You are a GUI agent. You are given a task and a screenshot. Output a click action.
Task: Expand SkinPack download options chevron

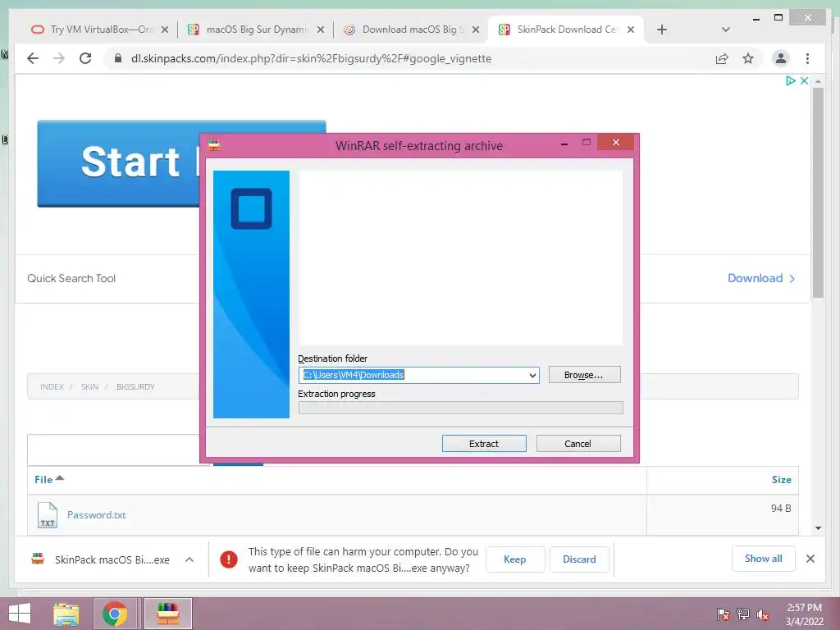coord(189,559)
